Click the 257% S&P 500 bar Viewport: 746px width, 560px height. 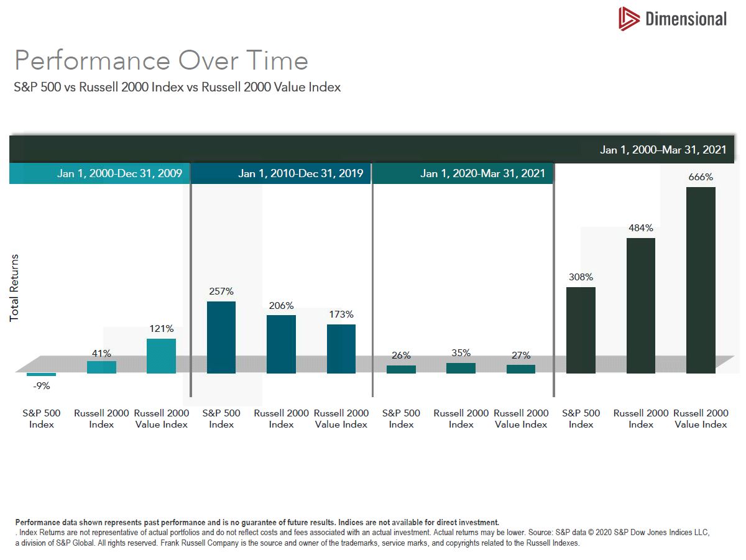click(221, 337)
